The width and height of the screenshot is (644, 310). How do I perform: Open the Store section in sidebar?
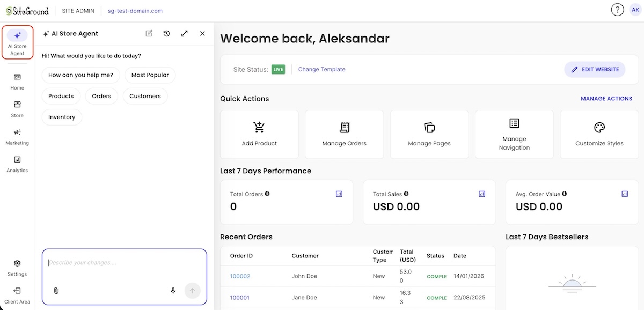17,109
